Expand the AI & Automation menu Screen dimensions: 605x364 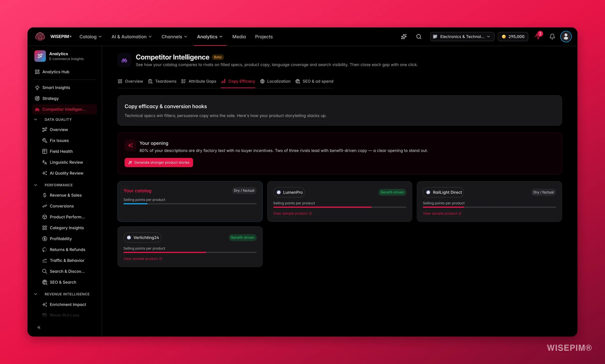tap(132, 37)
